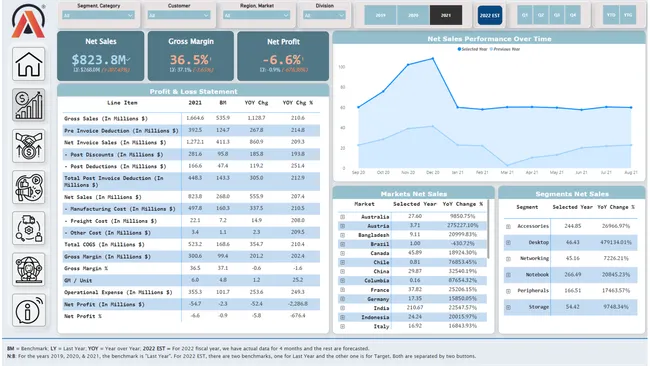The image size is (650, 366).
Task: Open the handshake sales icon
Action: click(x=28, y=146)
